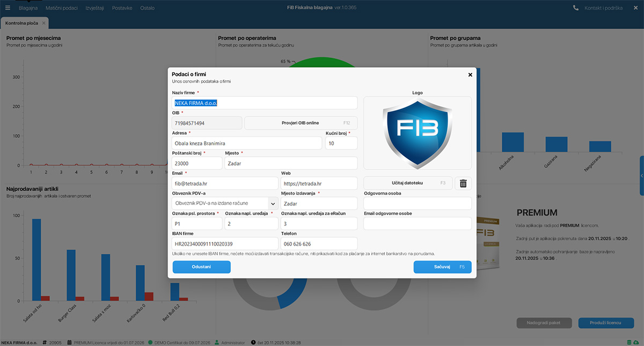Click the Učitaj datoteku button

pos(408,183)
